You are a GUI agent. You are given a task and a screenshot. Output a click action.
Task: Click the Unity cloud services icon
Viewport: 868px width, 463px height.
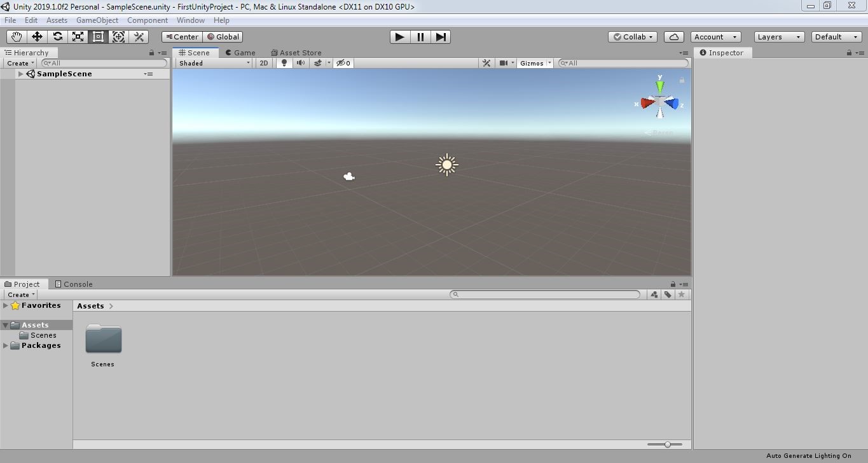pos(673,36)
